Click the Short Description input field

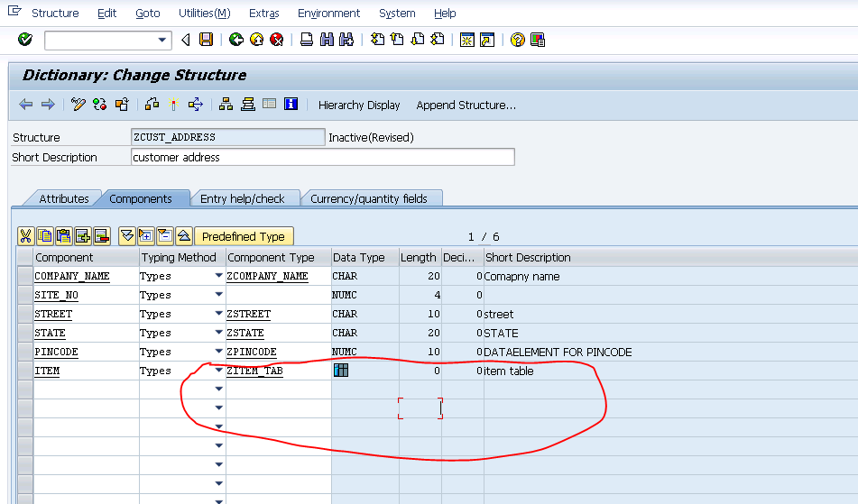point(323,158)
